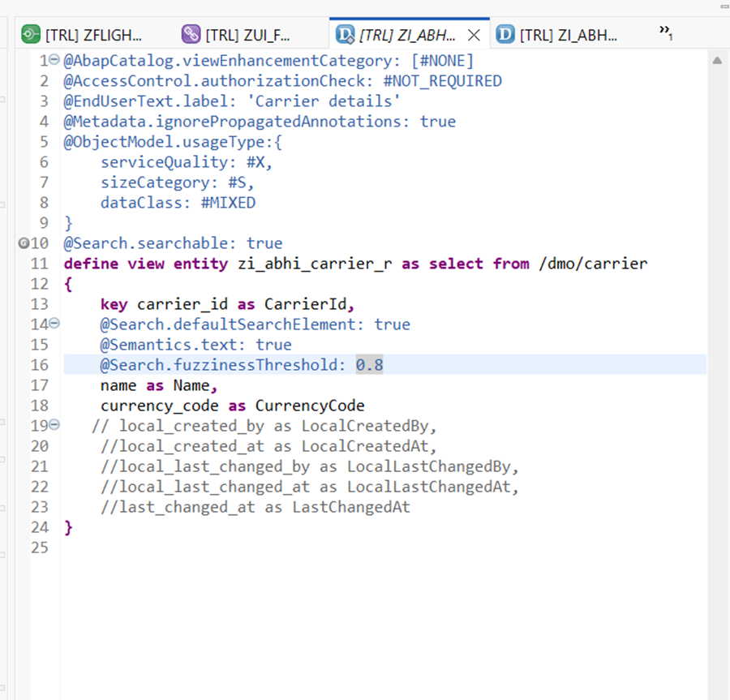Click the active ZI_ABH tab's D icon
The image size is (730, 700).
[x=346, y=34]
